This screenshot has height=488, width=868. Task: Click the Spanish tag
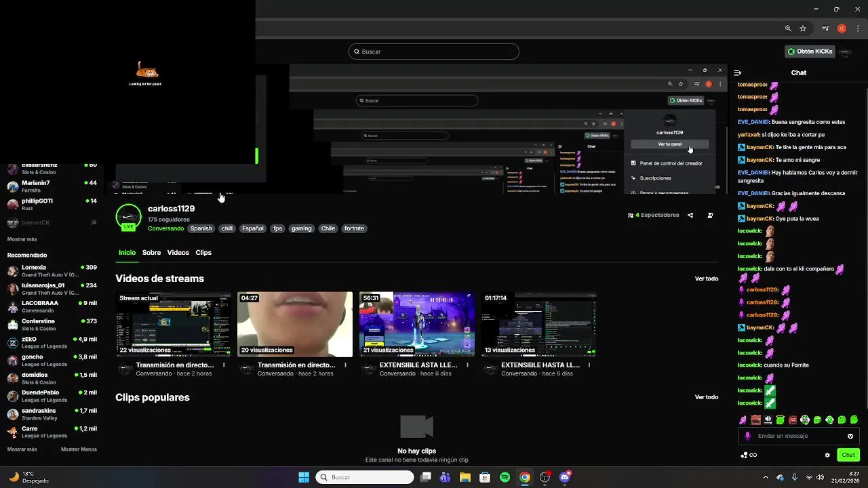pos(201,228)
